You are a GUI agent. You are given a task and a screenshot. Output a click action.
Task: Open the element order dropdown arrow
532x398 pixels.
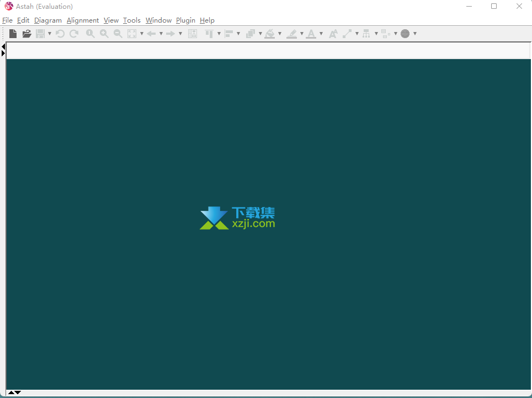[260, 34]
